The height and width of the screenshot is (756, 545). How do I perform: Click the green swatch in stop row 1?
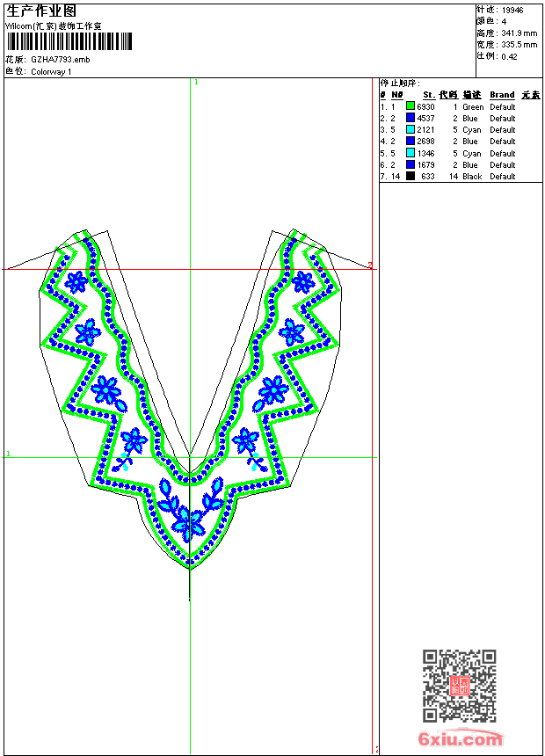[x=411, y=105]
